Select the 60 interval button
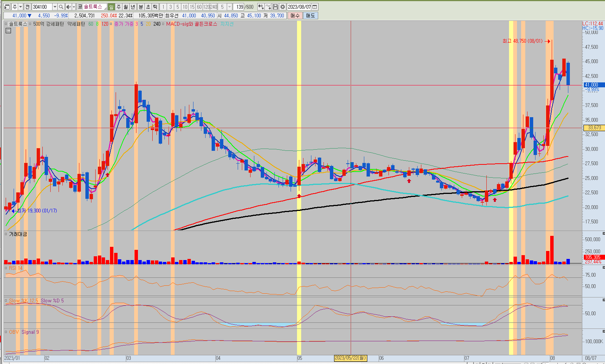The height and width of the screenshot is (364, 605). tap(199, 7)
